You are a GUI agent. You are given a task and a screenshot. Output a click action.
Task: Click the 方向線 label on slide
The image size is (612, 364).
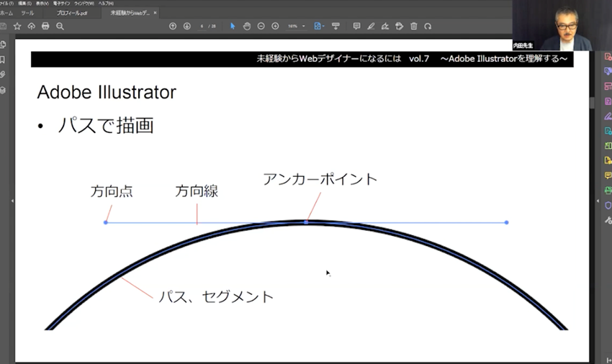point(197,191)
